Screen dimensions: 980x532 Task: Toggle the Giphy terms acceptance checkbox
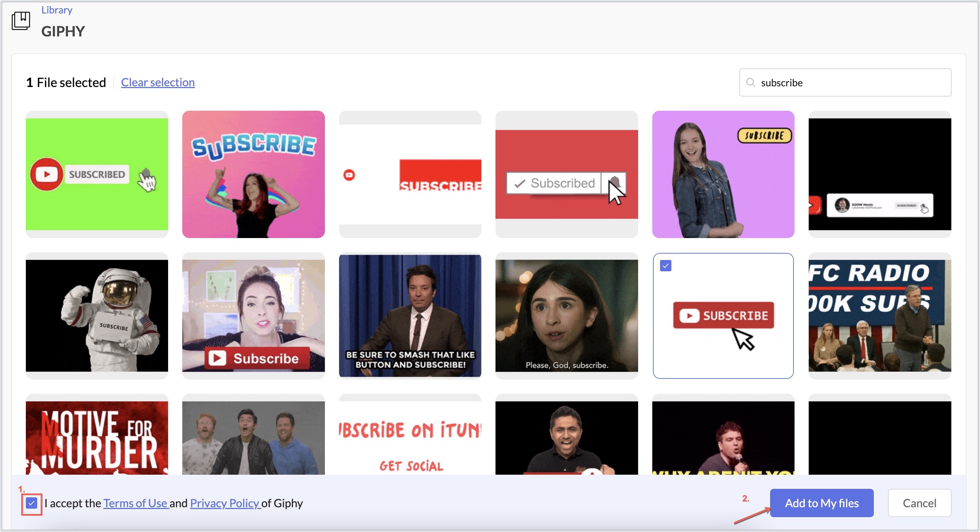point(31,503)
